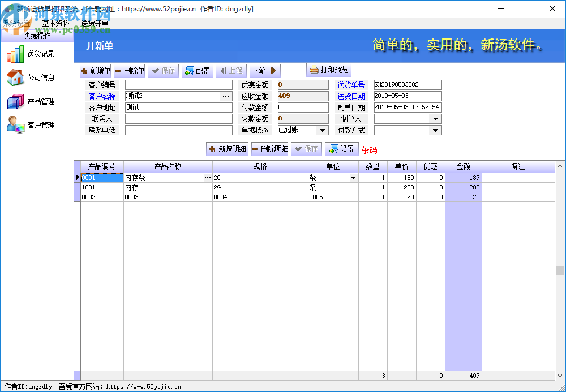566x392 pixels.
Task: Select product name cell 内存 in row 1001
Action: tap(168, 188)
